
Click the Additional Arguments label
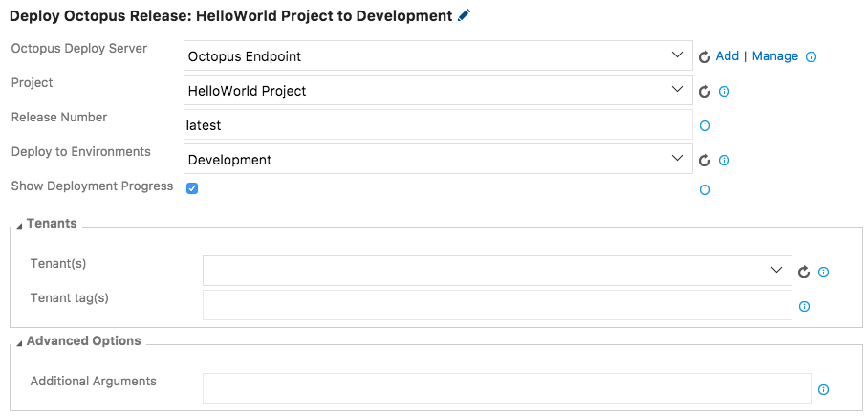click(x=93, y=382)
